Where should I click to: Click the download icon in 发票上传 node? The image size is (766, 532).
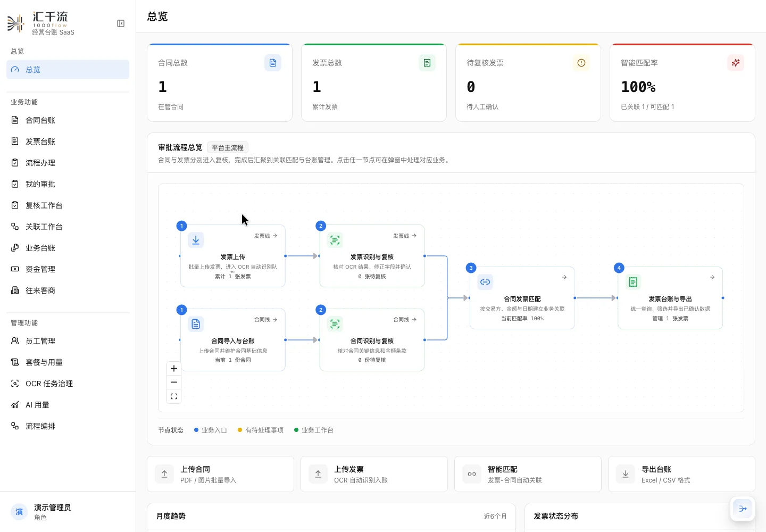point(196,240)
